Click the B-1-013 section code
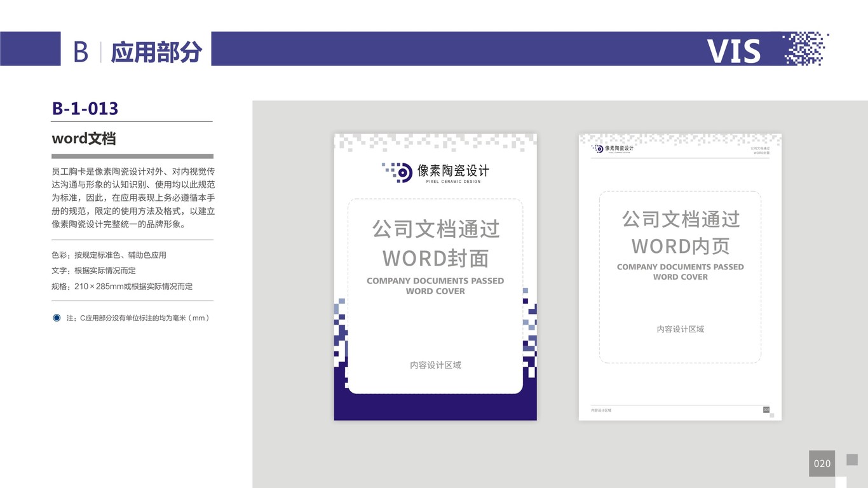 85,109
